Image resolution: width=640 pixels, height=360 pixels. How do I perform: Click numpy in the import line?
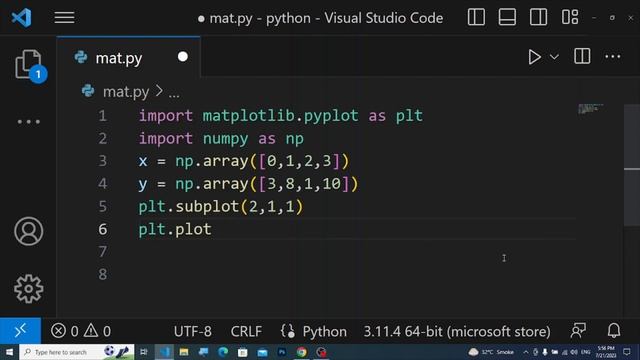[225, 139]
